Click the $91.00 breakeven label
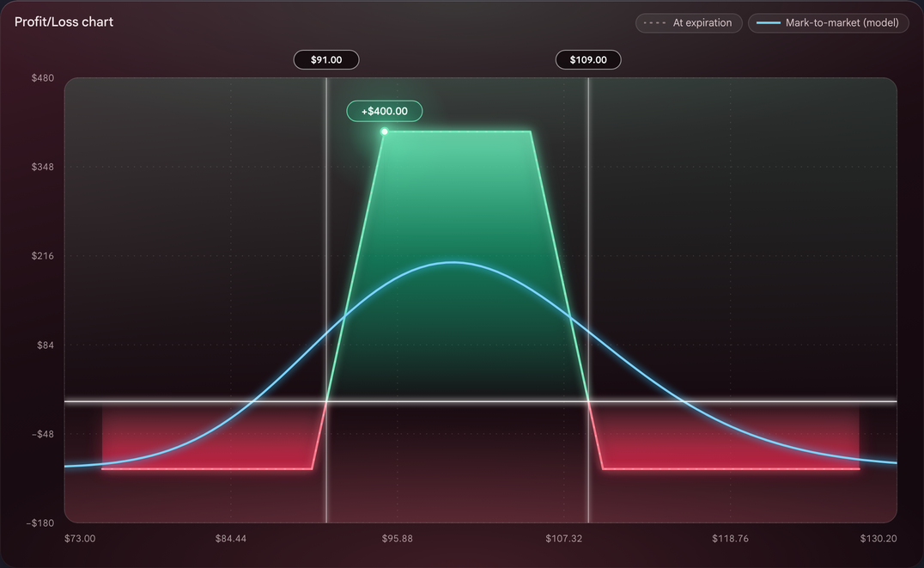 point(326,59)
